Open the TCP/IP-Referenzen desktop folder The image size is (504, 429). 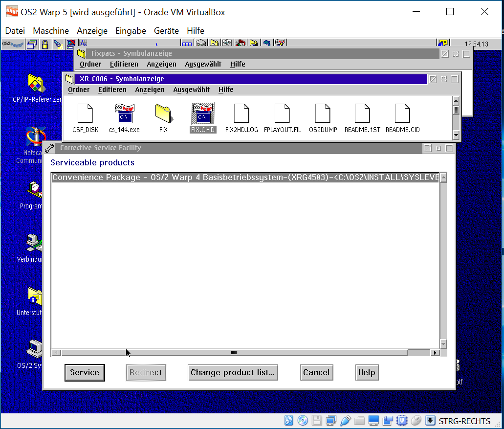(36, 83)
